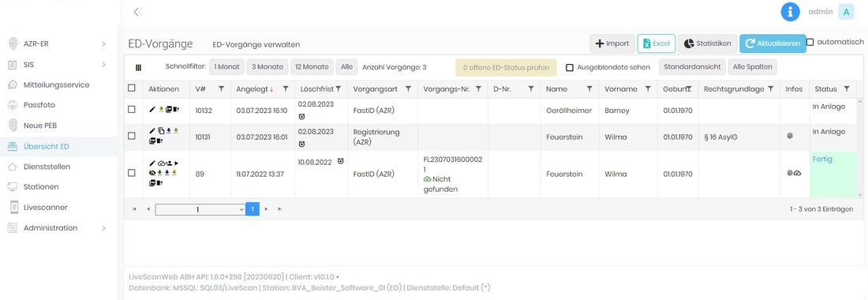Image resolution: width=868 pixels, height=300 pixels.
Task: Click the admin avatar letter A
Action: (846, 12)
